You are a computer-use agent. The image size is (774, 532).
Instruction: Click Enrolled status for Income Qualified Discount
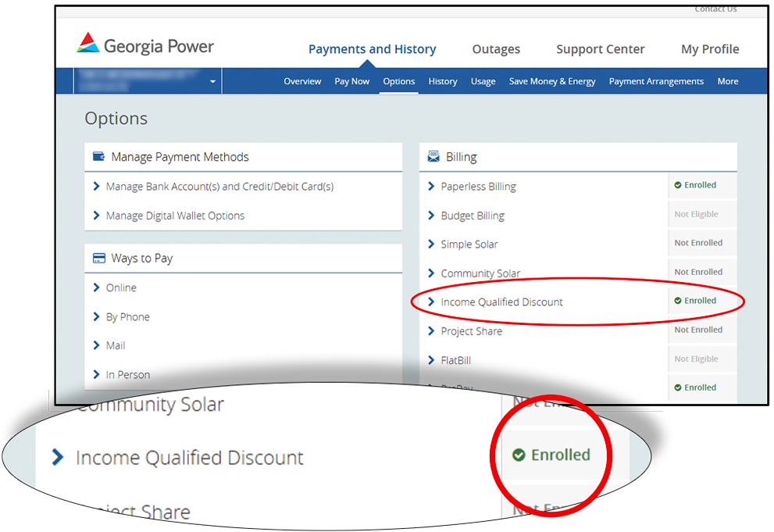pyautogui.click(x=694, y=301)
